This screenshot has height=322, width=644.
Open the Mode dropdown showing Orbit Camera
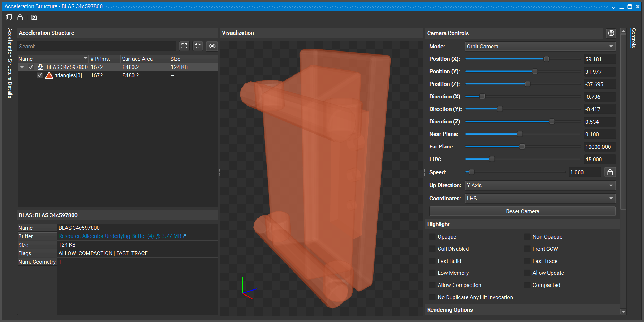click(540, 46)
